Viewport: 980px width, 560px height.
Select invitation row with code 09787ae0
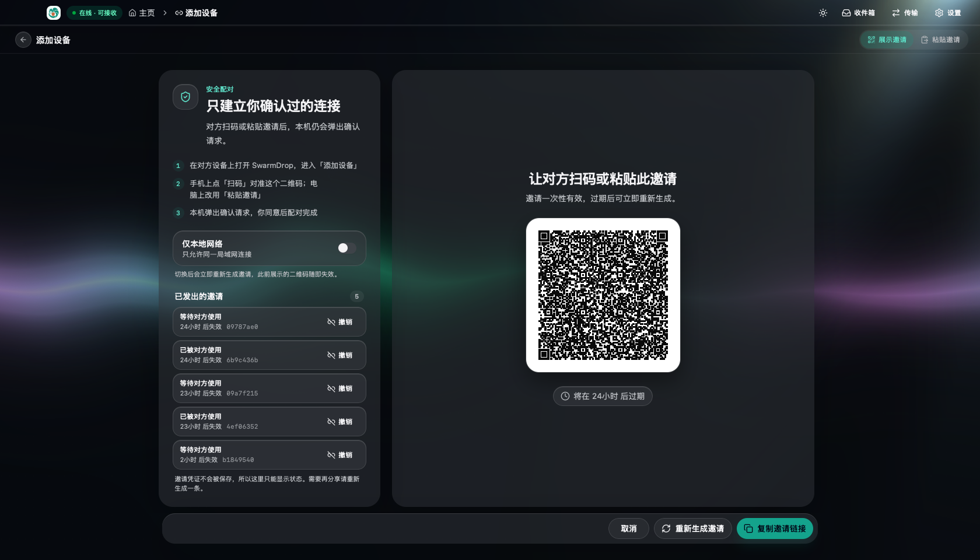pyautogui.click(x=269, y=322)
